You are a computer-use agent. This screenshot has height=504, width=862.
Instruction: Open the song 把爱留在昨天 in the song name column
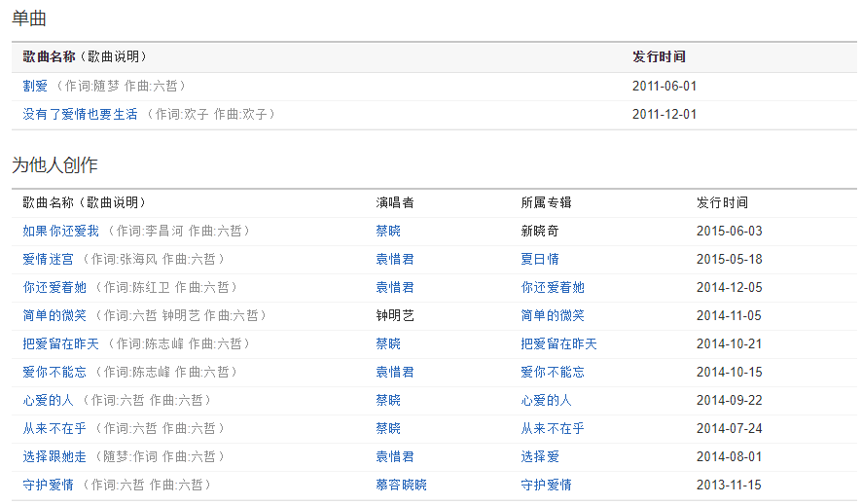pos(60,344)
